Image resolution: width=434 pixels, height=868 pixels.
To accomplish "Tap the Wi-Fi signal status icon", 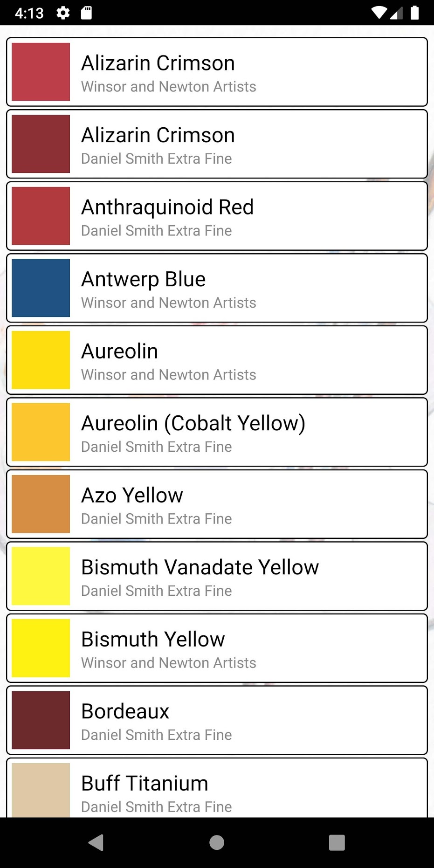I will pos(379,13).
